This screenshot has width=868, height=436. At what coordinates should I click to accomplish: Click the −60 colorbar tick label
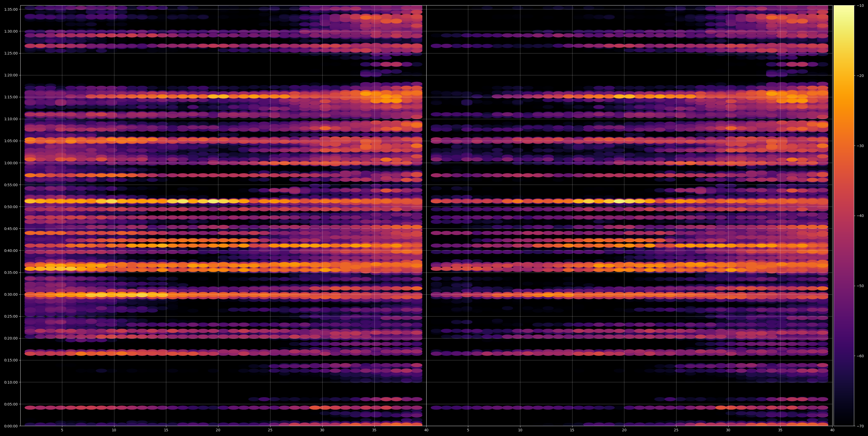tap(860, 356)
